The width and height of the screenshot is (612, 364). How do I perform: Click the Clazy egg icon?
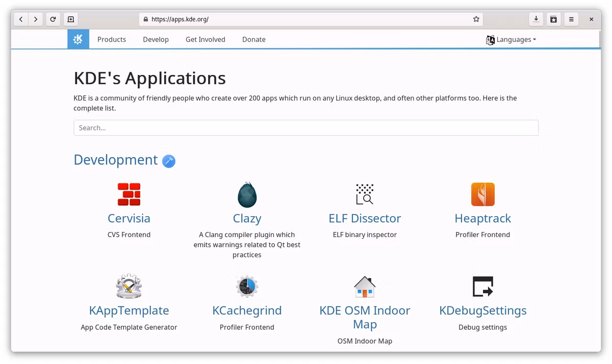[247, 194]
